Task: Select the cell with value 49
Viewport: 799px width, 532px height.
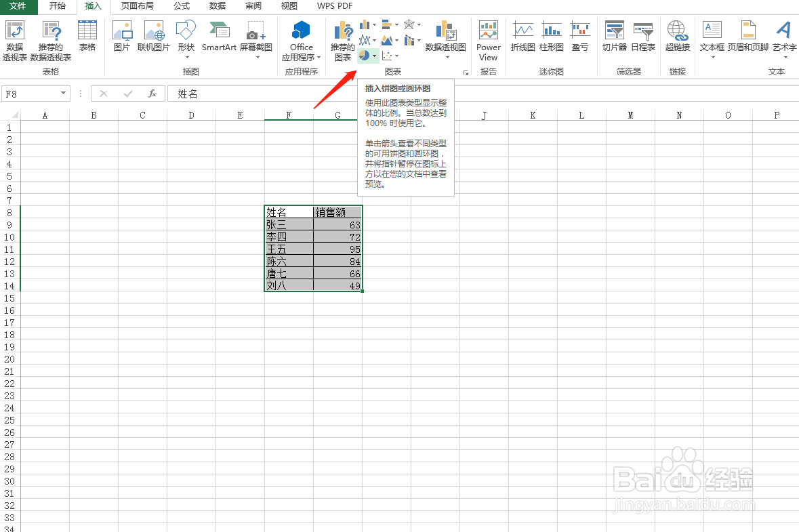Action: (338, 285)
